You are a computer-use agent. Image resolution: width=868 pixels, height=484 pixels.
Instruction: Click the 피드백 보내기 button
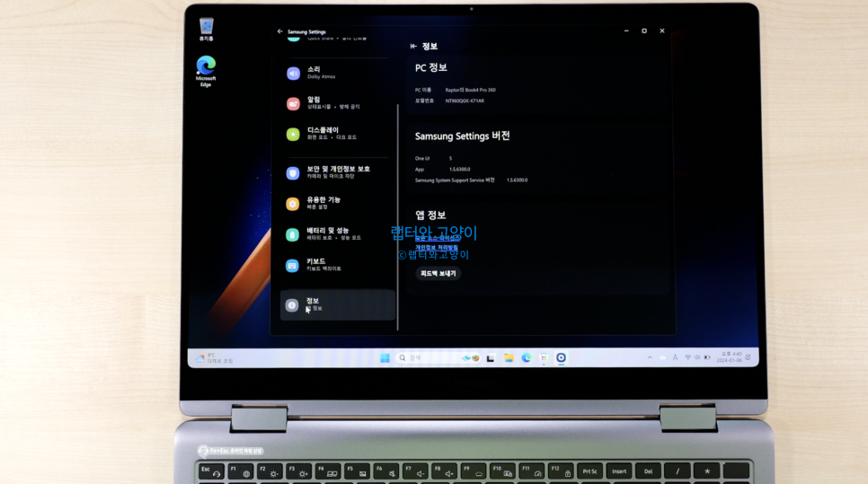438,273
